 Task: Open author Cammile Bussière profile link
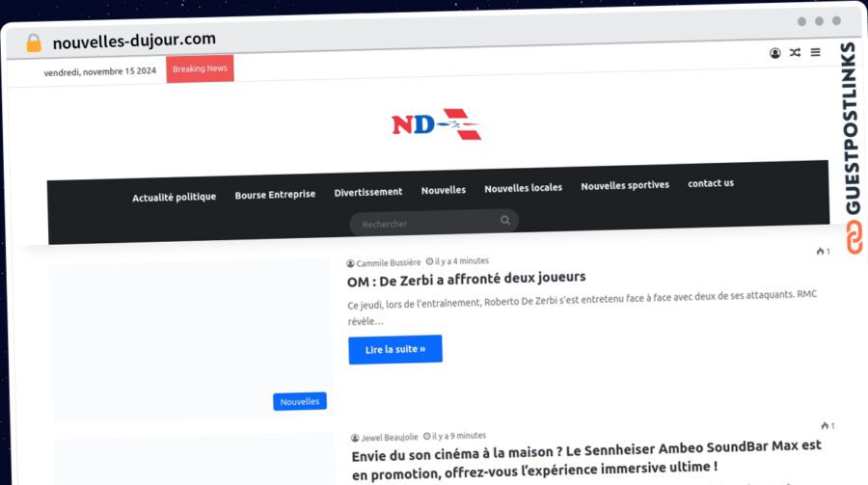tap(389, 262)
